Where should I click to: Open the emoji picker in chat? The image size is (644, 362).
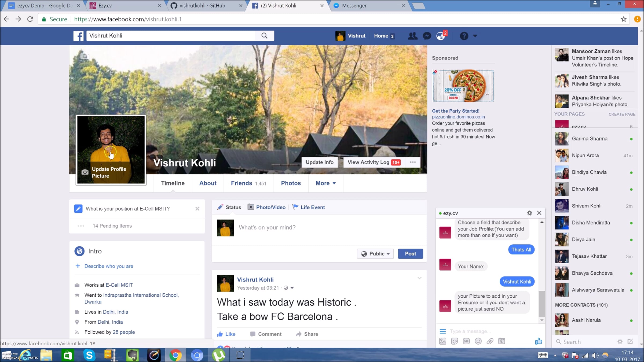[478, 341]
